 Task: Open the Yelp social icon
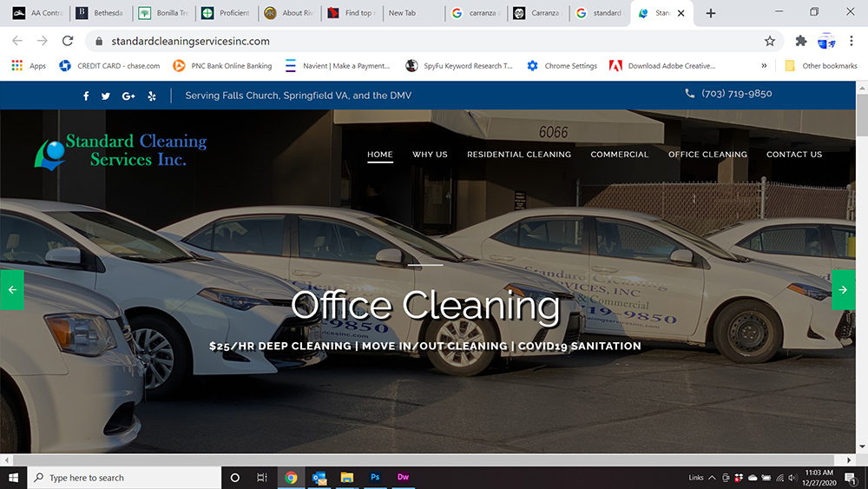click(x=152, y=96)
